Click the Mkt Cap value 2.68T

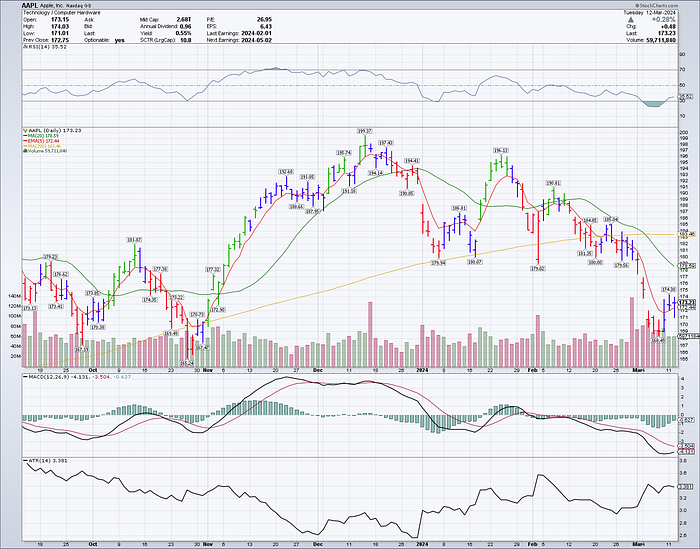pos(184,20)
